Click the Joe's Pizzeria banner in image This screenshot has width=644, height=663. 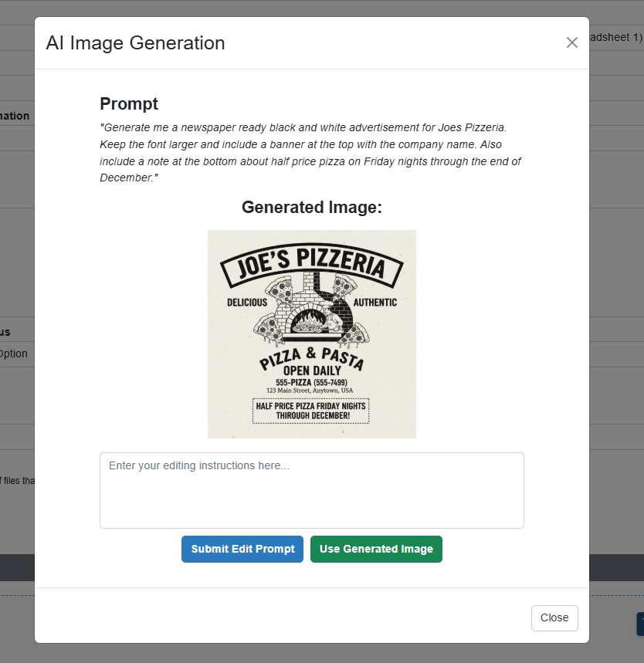coord(312,264)
